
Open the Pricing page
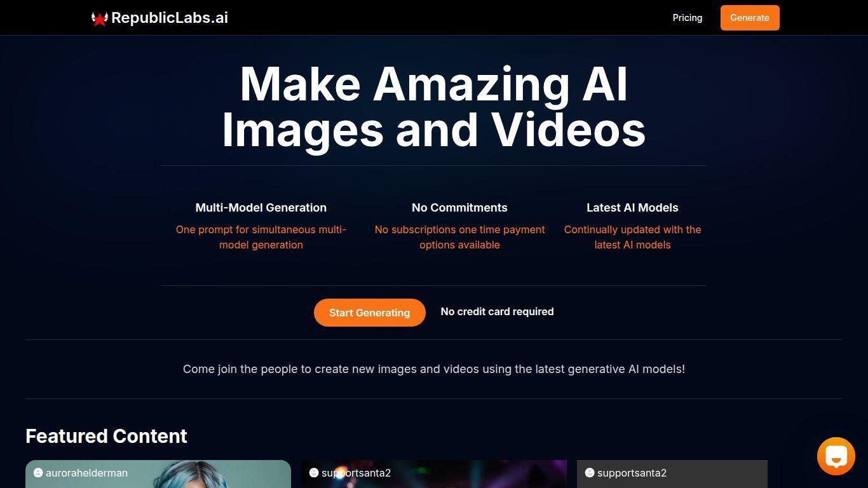[x=687, y=18]
